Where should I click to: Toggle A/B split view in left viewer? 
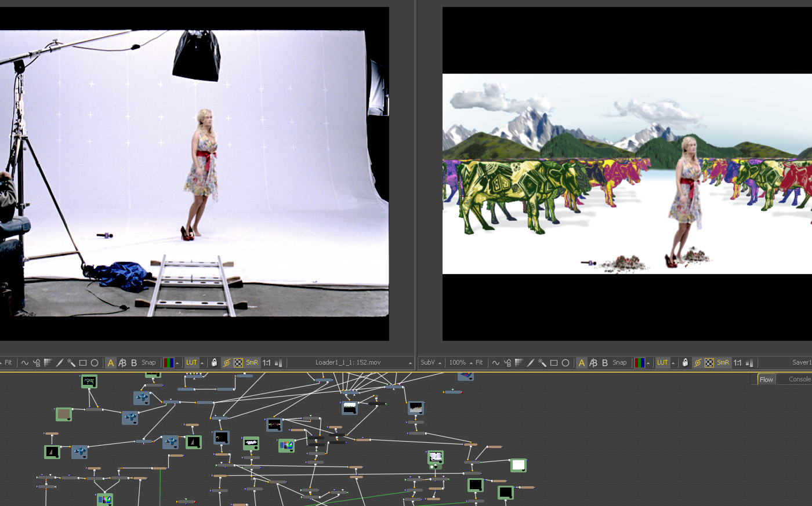pyautogui.click(x=122, y=363)
